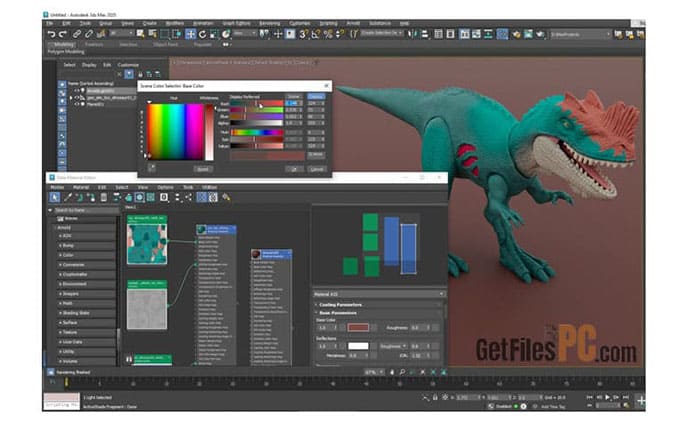Open the Utilities menu in Slate editor
The height and width of the screenshot is (433, 700).
point(209,187)
